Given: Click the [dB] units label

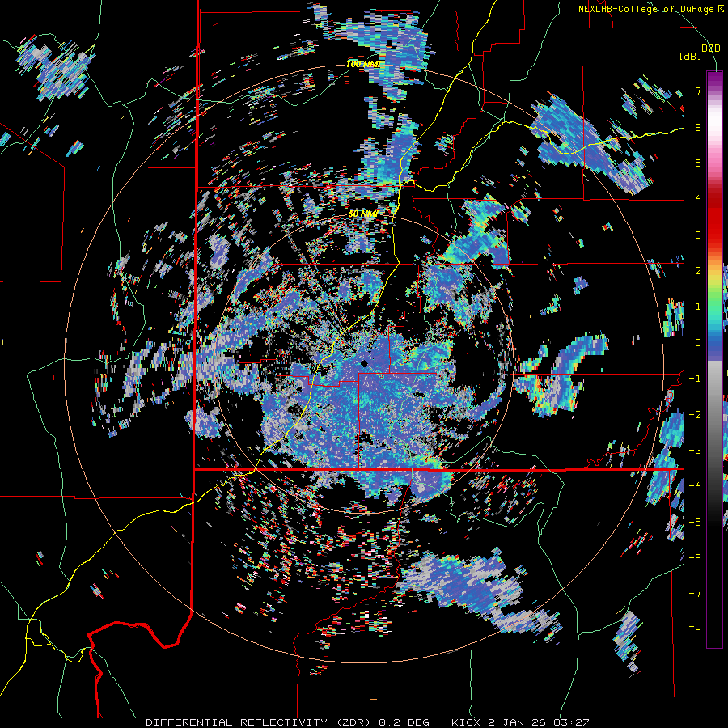Looking at the screenshot, I should [x=690, y=56].
